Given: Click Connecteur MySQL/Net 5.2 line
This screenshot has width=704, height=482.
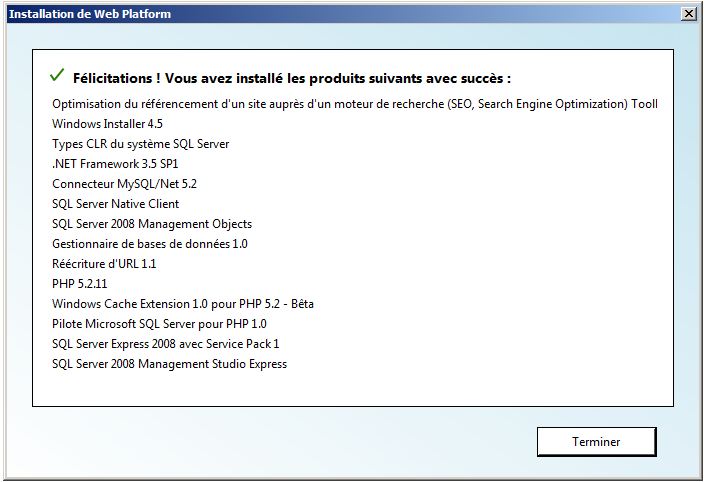Looking at the screenshot, I should (x=124, y=184).
